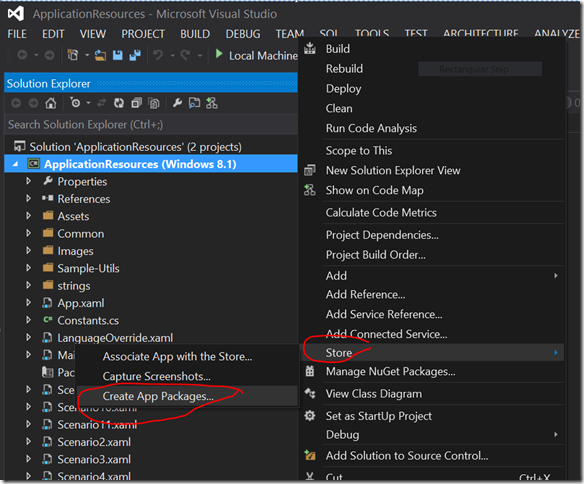The image size is (584, 484).
Task: Expand the Images folder
Action: [28, 251]
